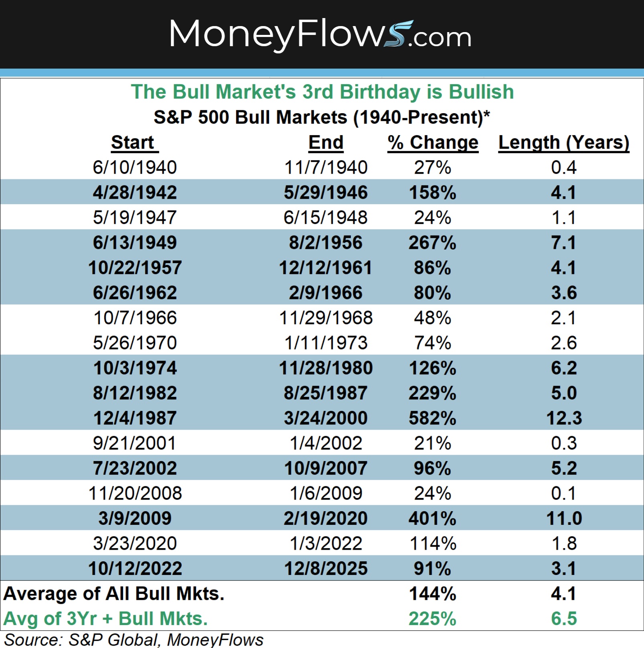644x648 pixels.
Task: Click the Source: S&P Global, MoneyFlows footnote
Action: pos(134,640)
